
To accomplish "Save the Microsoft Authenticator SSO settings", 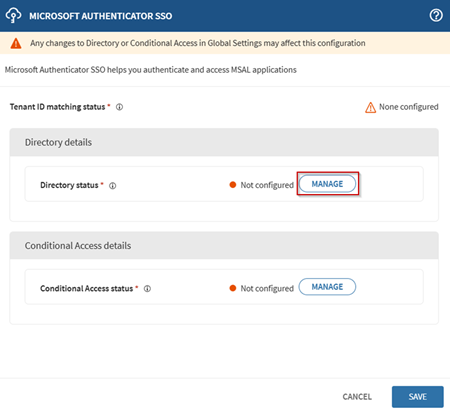I will [418, 397].
